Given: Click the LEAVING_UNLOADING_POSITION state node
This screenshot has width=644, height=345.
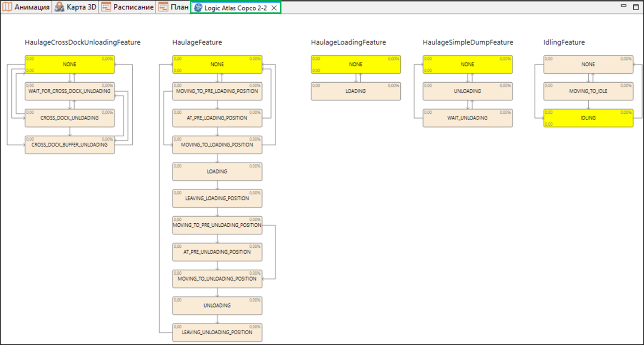Looking at the screenshot, I should [x=217, y=333].
